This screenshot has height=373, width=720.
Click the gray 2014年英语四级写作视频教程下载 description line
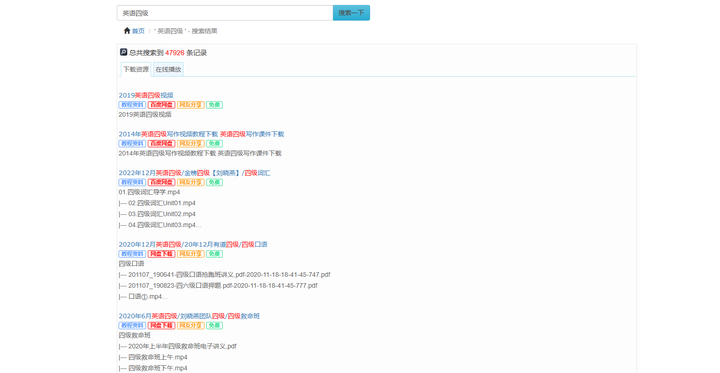tap(200, 153)
